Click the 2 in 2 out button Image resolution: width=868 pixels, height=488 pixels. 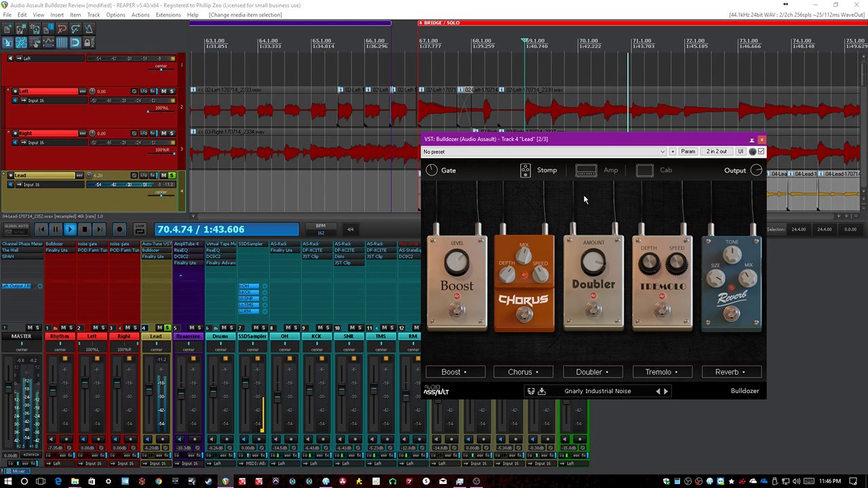(717, 152)
